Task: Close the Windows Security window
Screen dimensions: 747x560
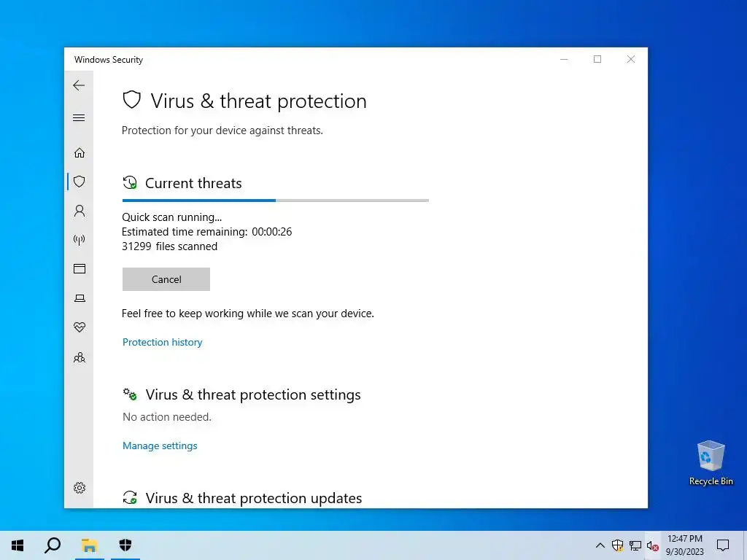Action: pos(631,59)
